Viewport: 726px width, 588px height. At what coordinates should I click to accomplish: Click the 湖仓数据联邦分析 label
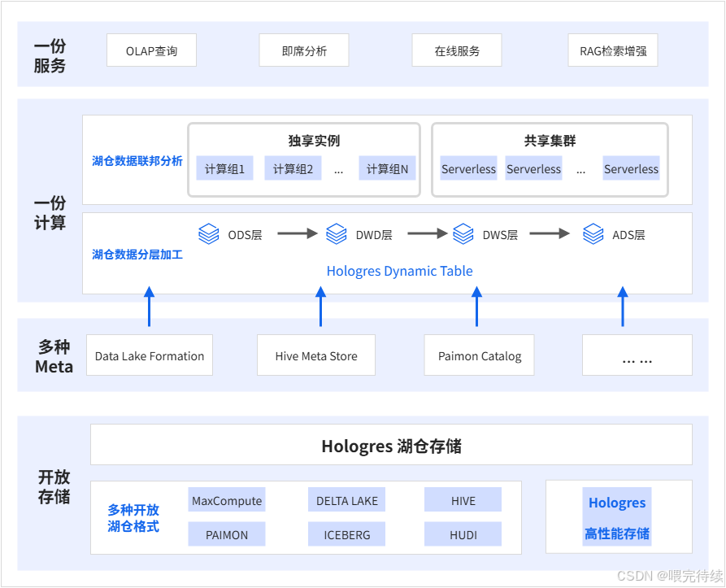tap(137, 161)
